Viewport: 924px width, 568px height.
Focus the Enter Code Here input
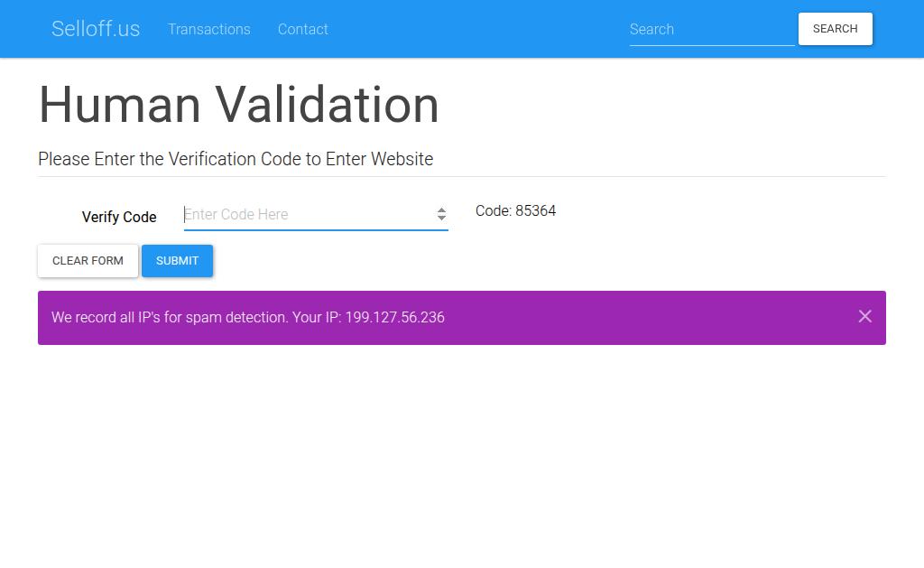[x=316, y=215]
